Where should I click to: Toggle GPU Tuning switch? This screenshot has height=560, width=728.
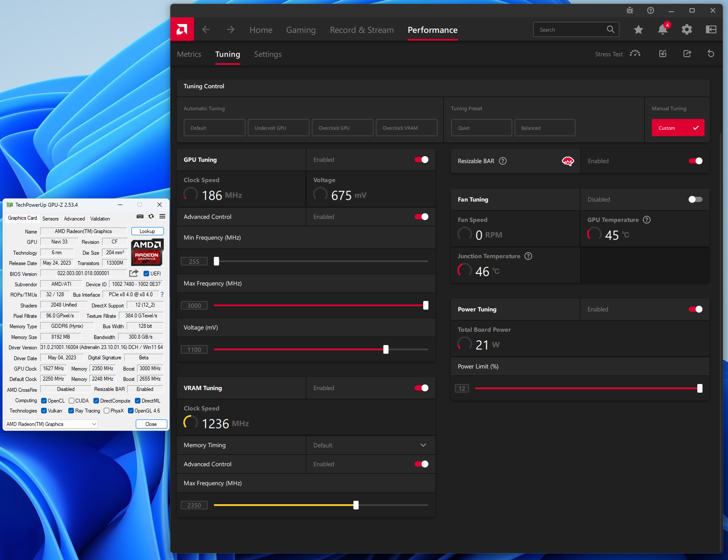point(421,160)
